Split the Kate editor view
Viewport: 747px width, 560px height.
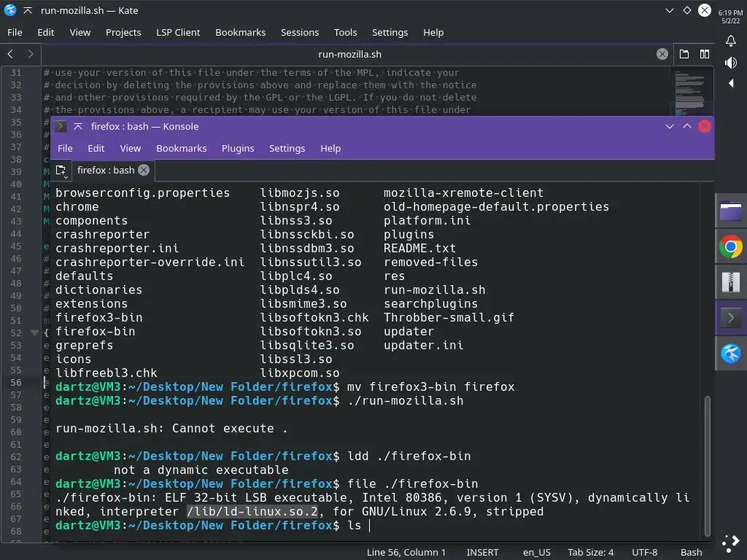pos(705,54)
